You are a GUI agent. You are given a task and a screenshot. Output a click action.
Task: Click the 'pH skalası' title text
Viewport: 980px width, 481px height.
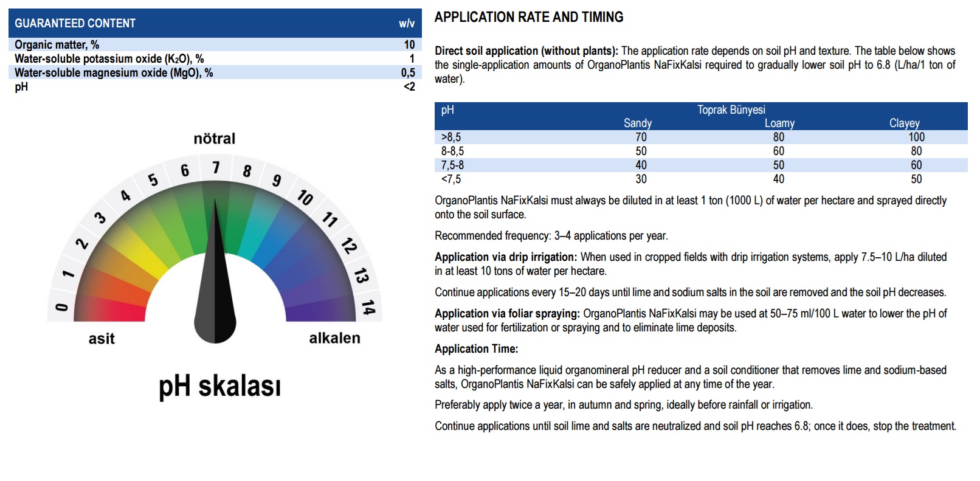[219, 386]
